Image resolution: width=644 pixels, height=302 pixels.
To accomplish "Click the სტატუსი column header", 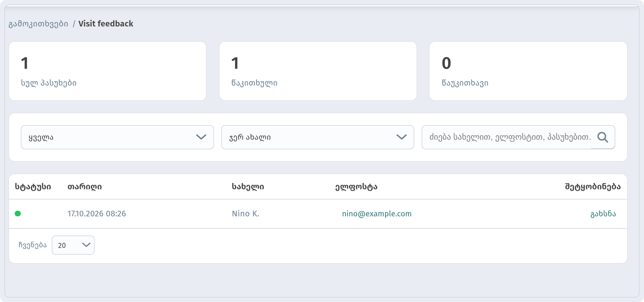I will coord(33,187).
